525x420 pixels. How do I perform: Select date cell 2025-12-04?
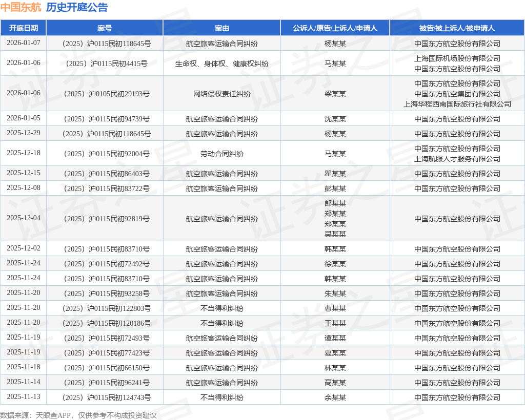pyautogui.click(x=24, y=218)
